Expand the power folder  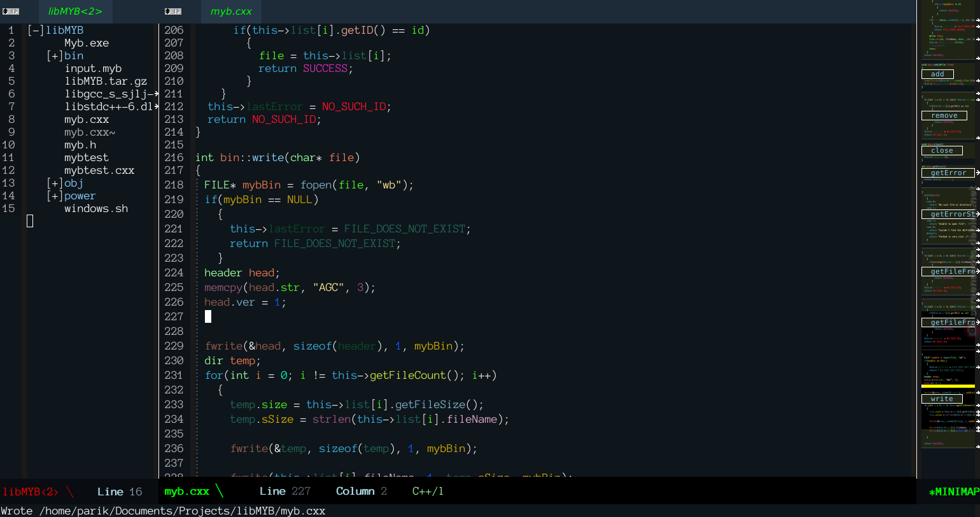click(55, 195)
